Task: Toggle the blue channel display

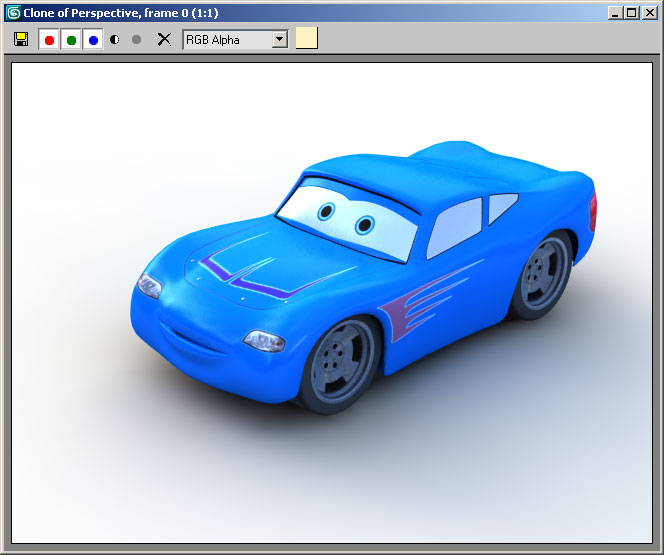Action: [x=93, y=40]
